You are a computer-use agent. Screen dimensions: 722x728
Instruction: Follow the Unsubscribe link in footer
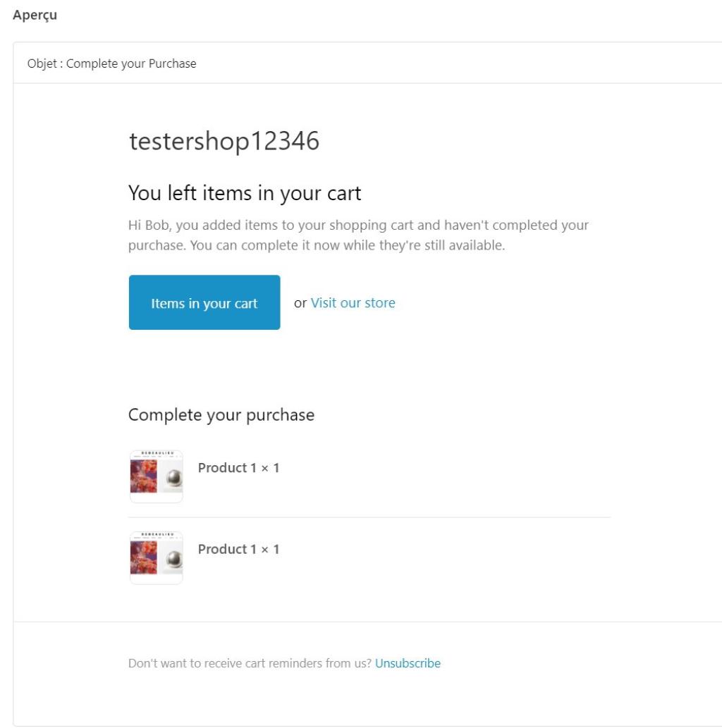(x=408, y=663)
